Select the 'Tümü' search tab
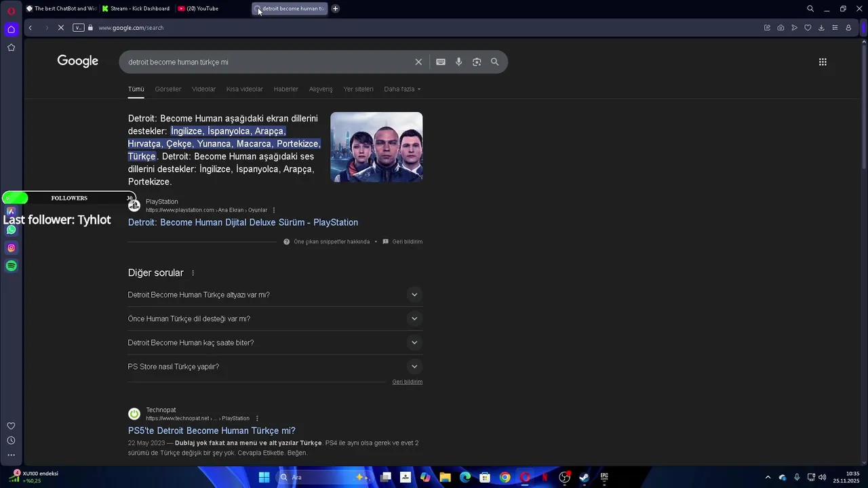This screenshot has height=488, width=868. [x=136, y=89]
